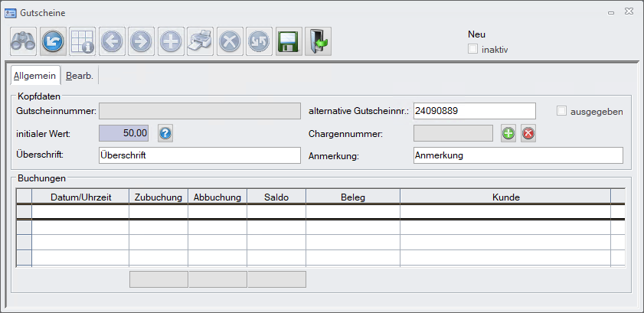Print the voucher using printer icon

[x=199, y=41]
